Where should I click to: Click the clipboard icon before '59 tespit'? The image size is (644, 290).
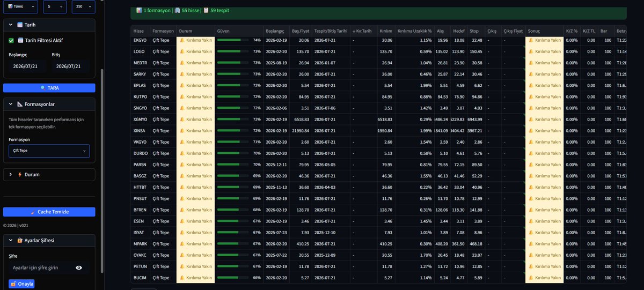tap(206, 10)
